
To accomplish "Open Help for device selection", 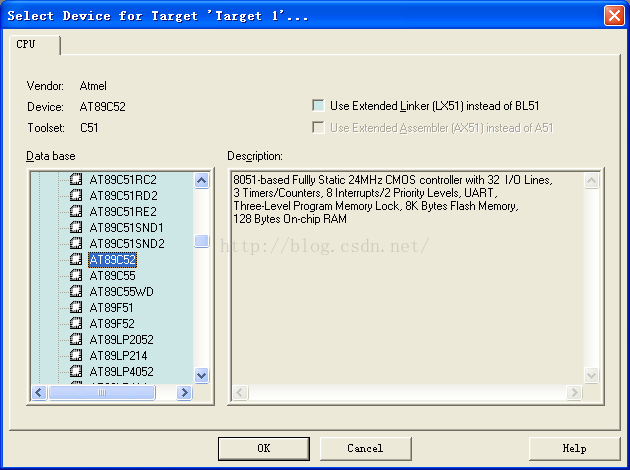I will pos(574,449).
